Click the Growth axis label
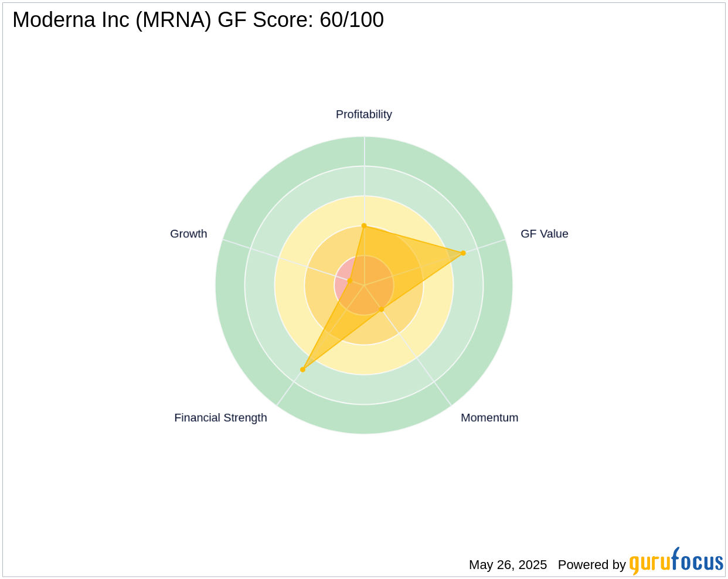Image resolution: width=728 pixels, height=579 pixels. pyautogui.click(x=189, y=234)
